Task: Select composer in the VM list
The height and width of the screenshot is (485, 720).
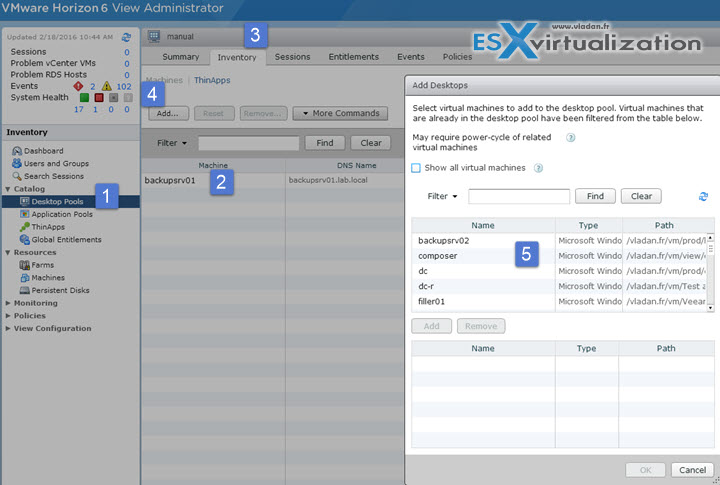Action: [x=559, y=256]
